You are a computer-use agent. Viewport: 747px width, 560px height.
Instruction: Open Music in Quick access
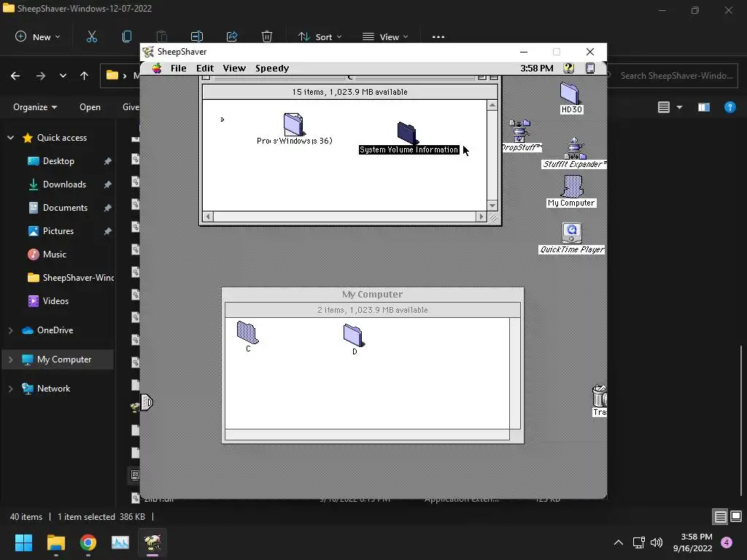[55, 254]
